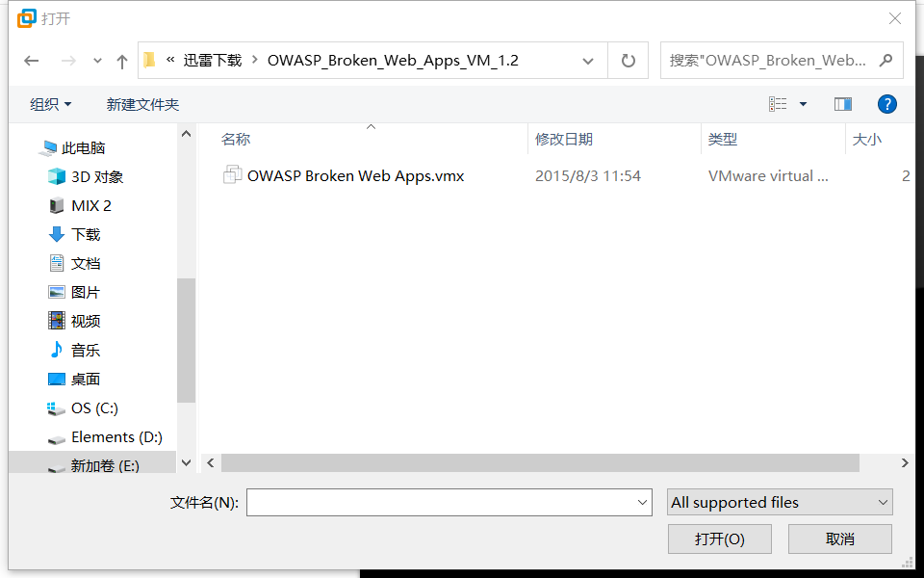The height and width of the screenshot is (578, 924).
Task: Open 桌面 folder in sidebar
Action: click(86, 380)
